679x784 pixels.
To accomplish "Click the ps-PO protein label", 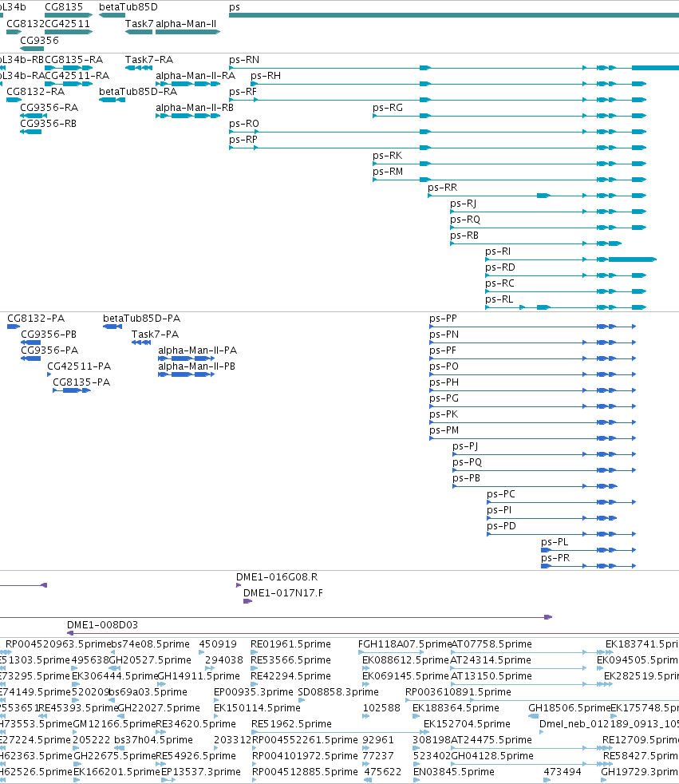I will [444, 366].
